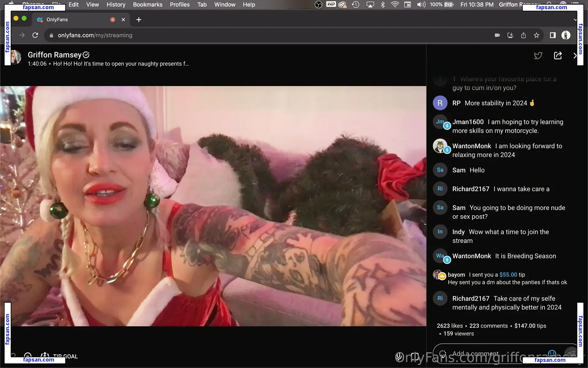
Task: Open Indy's profile name
Action: click(458, 232)
